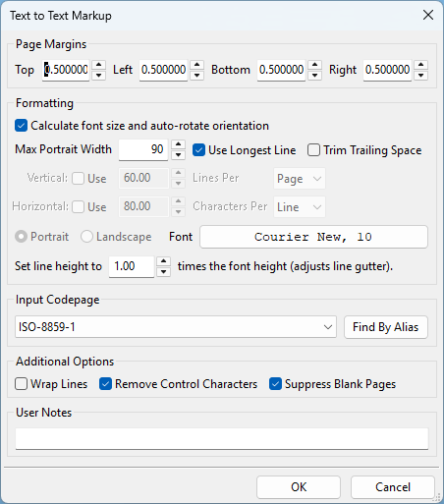
Task: Click the Left margin input field
Action: [x=163, y=70]
